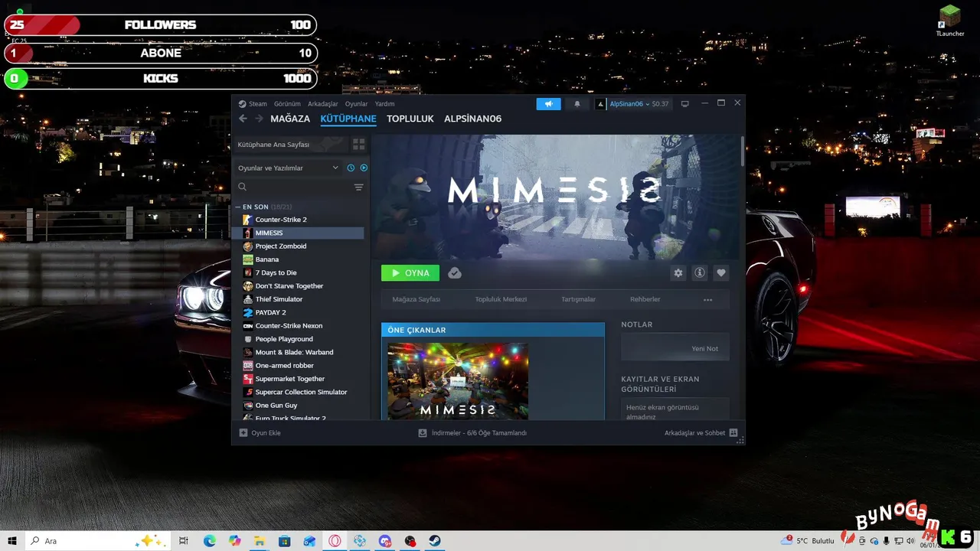Click the main content vertical scrollbar
This screenshot has width=980, height=551.
[x=742, y=150]
